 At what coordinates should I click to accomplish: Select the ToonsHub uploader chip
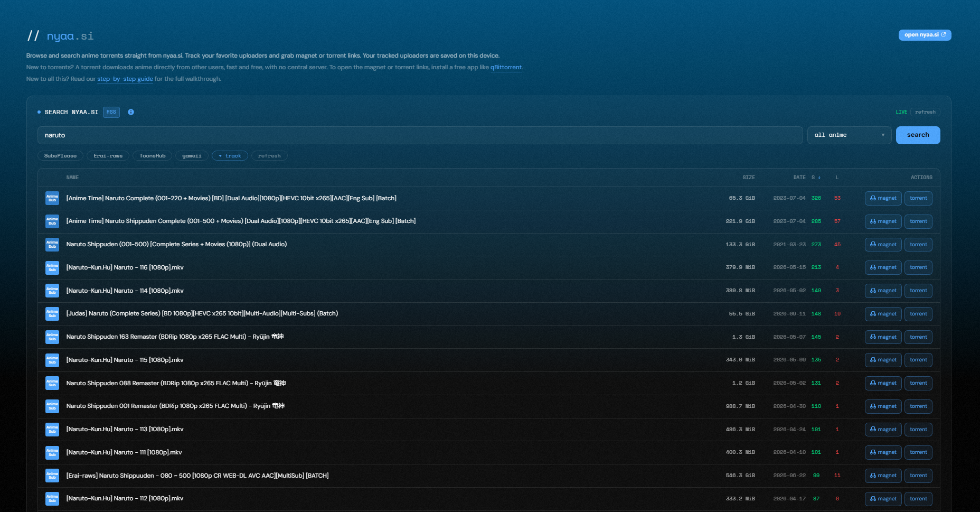[152, 156]
